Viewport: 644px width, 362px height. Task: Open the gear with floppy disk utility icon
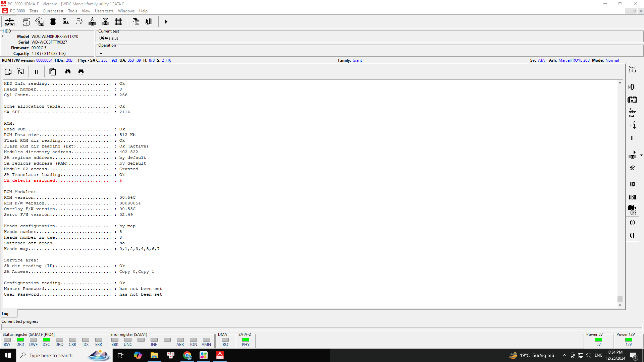pyautogui.click(x=40, y=21)
